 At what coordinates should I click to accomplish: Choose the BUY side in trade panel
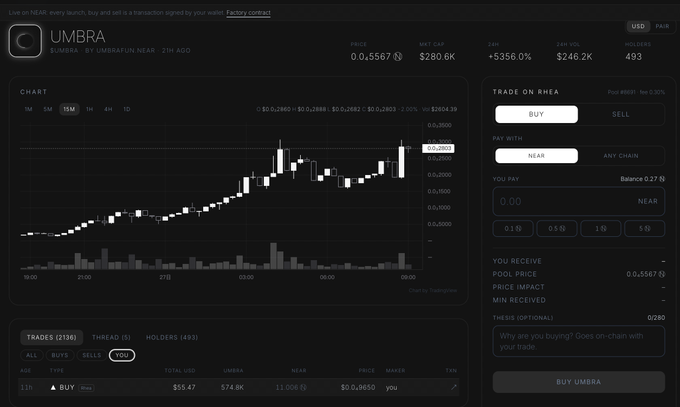click(536, 114)
